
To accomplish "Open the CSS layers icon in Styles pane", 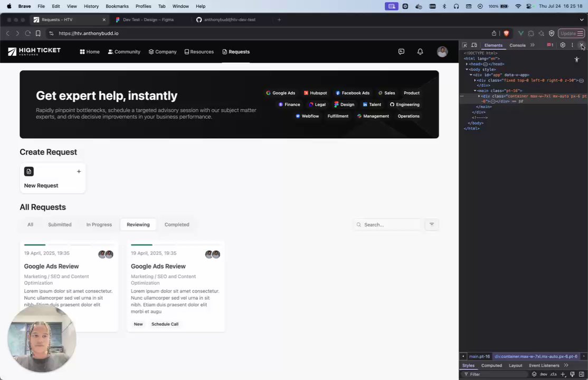I will click(x=534, y=374).
